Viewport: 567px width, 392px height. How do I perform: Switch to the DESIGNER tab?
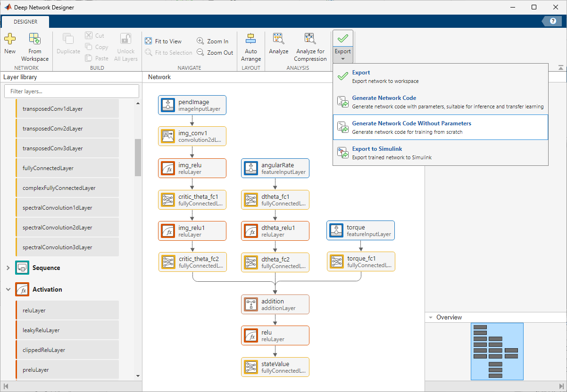[x=25, y=21]
